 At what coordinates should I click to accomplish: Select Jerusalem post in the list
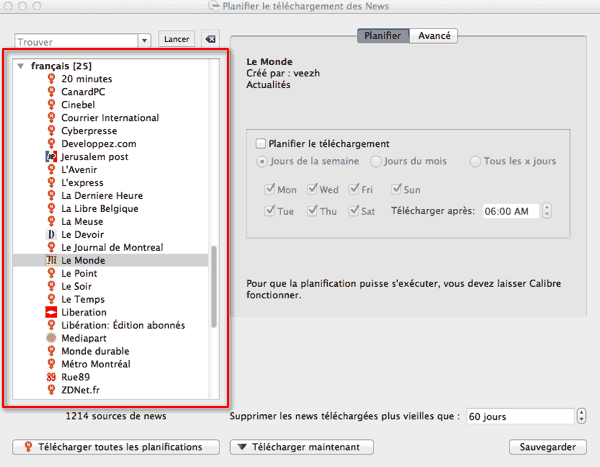pos(95,157)
